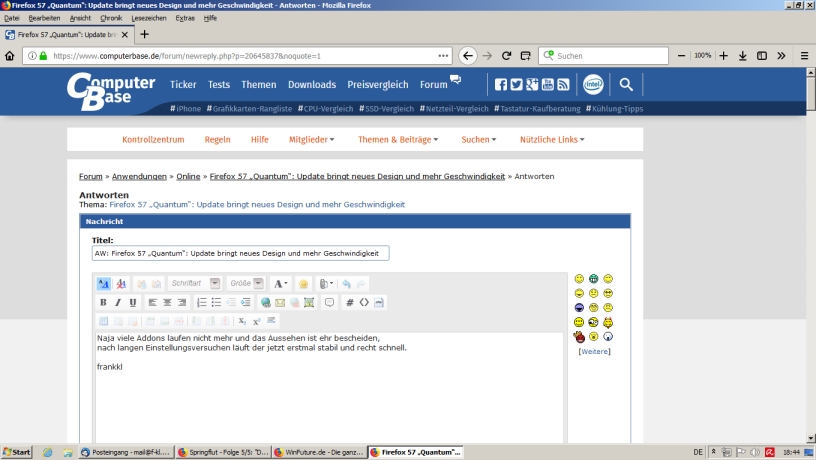
Task: Toggle bold formatting in editor
Action: point(103,302)
